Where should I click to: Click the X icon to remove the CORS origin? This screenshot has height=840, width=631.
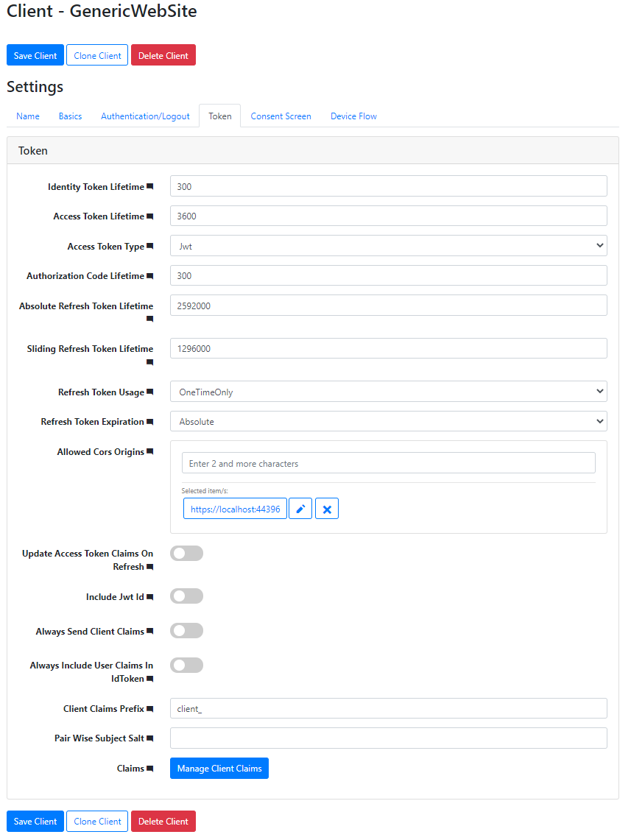point(327,508)
